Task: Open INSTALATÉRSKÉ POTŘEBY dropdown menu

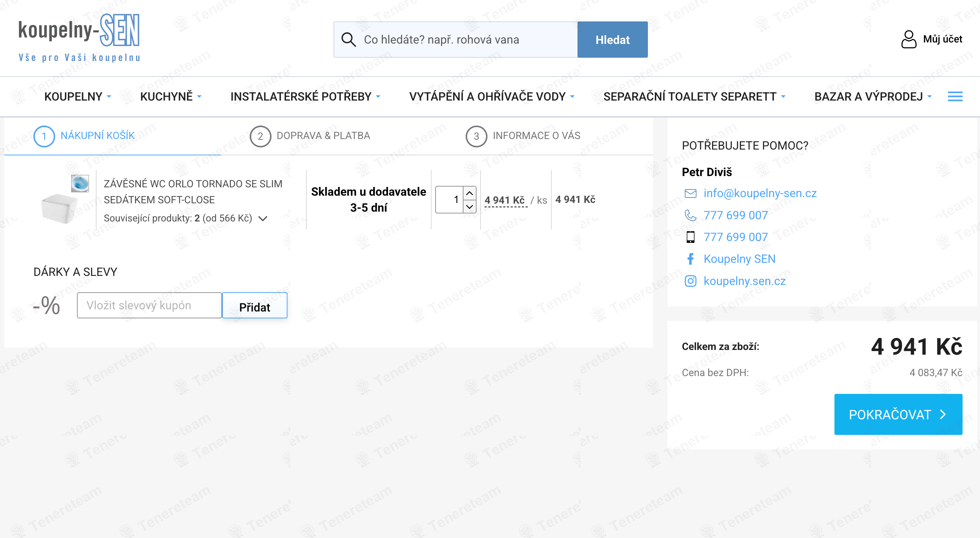Action: (x=306, y=96)
